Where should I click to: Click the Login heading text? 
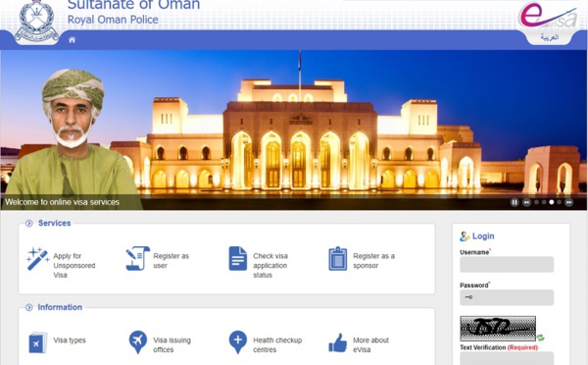483,236
